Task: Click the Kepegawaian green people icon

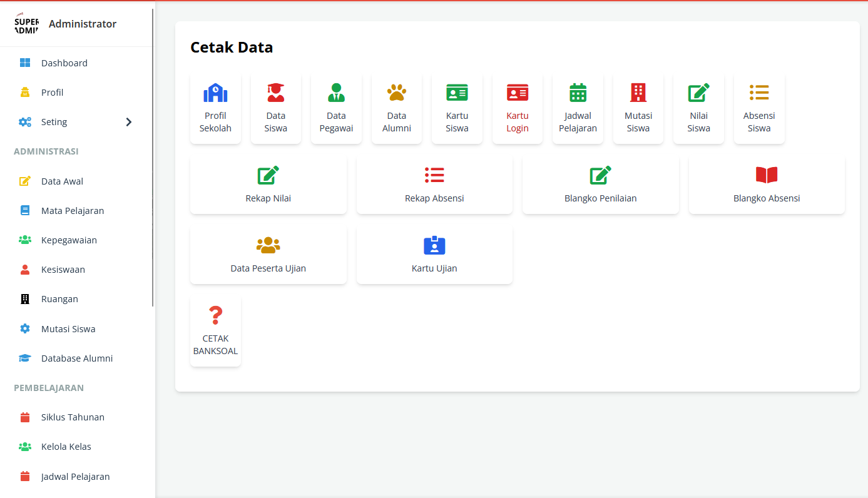Action: point(25,240)
